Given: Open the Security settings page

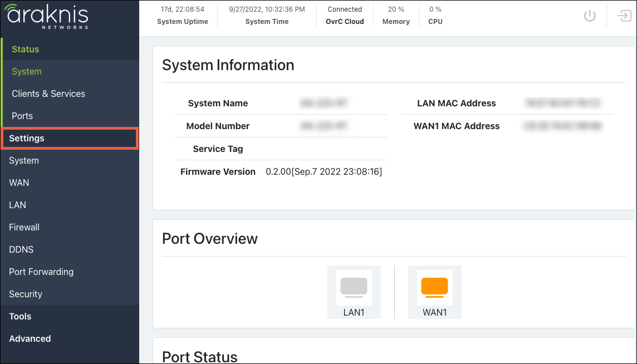Looking at the screenshot, I should tap(26, 294).
